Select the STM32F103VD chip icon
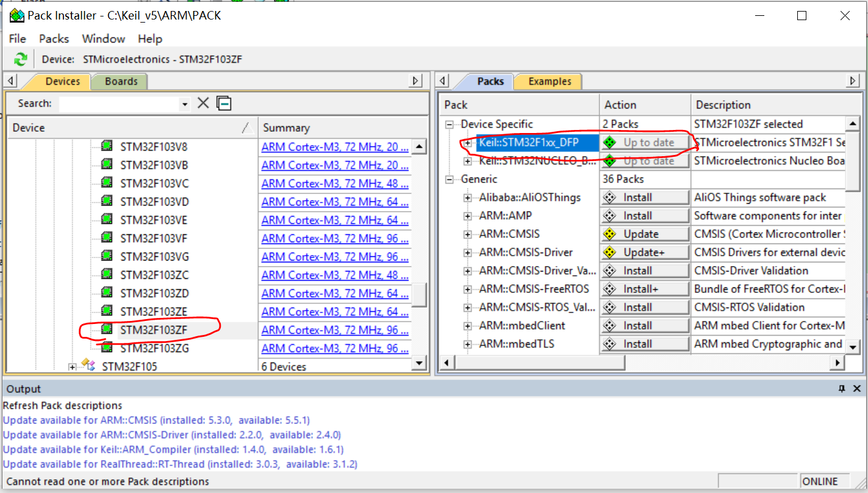The image size is (868, 493). pos(107,201)
